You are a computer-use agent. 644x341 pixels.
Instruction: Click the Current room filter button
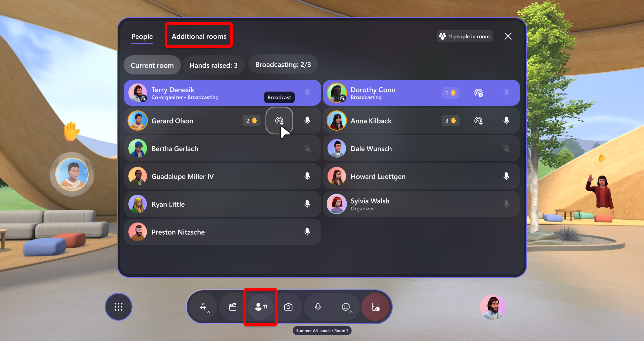[x=152, y=65]
